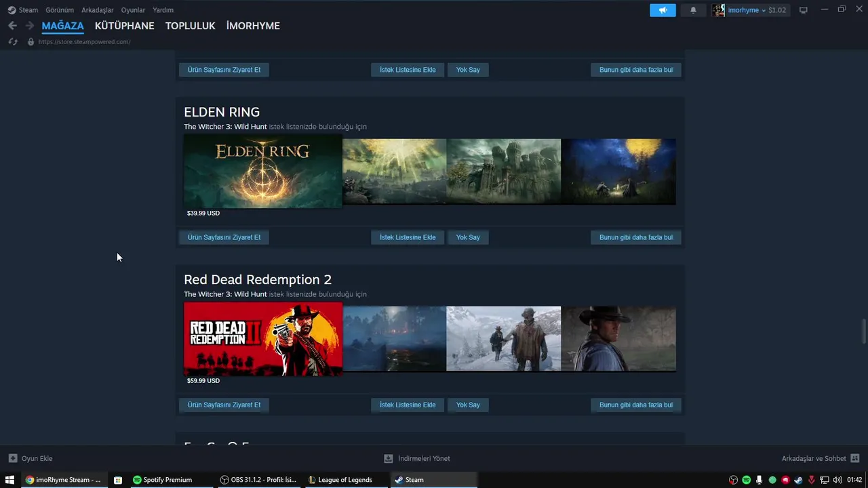Expand the imorhyme account dropdown
Viewport: 868px width, 488px height.
764,10
